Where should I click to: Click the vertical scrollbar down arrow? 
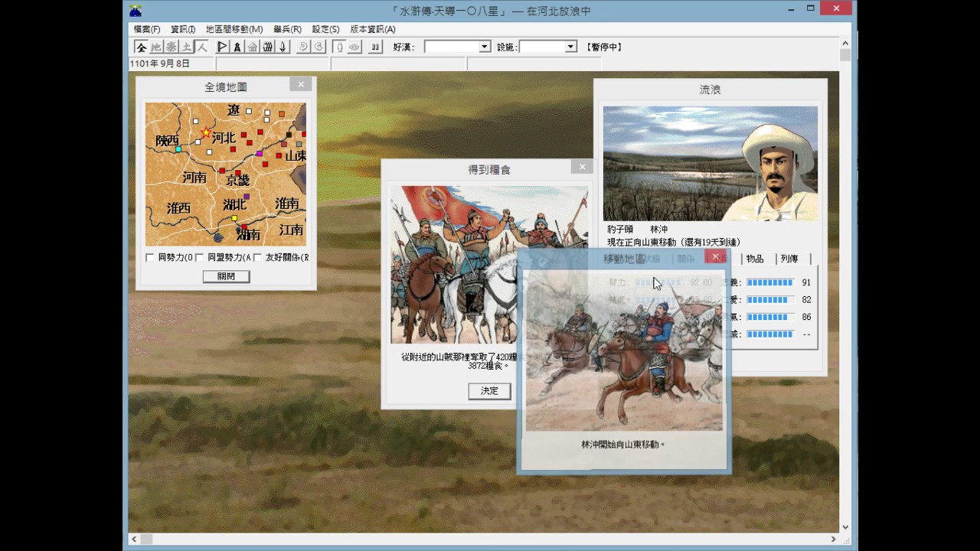845,527
